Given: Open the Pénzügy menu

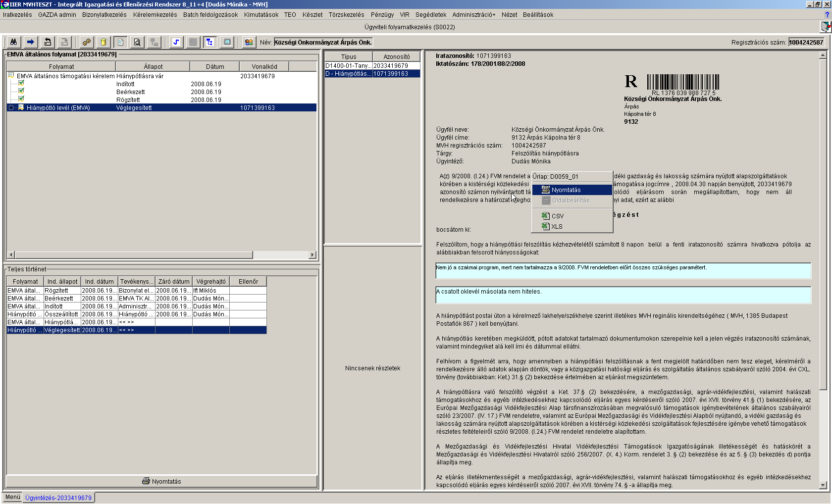Looking at the screenshot, I should point(382,15).
